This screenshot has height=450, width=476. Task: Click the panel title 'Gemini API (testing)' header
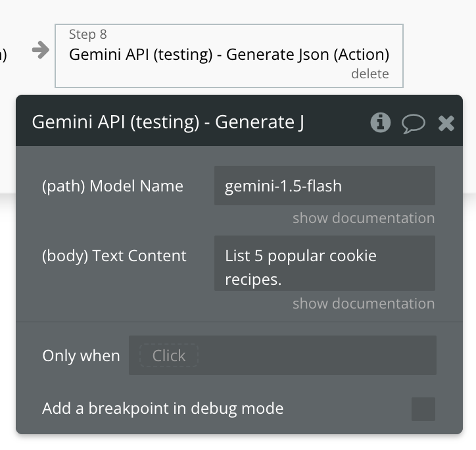tap(168, 122)
